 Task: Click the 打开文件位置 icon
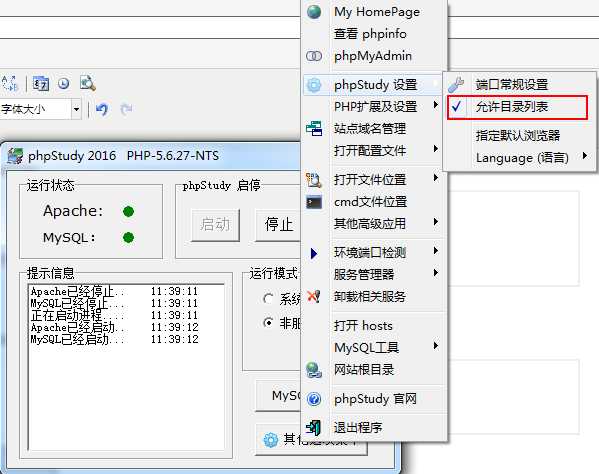pos(314,180)
